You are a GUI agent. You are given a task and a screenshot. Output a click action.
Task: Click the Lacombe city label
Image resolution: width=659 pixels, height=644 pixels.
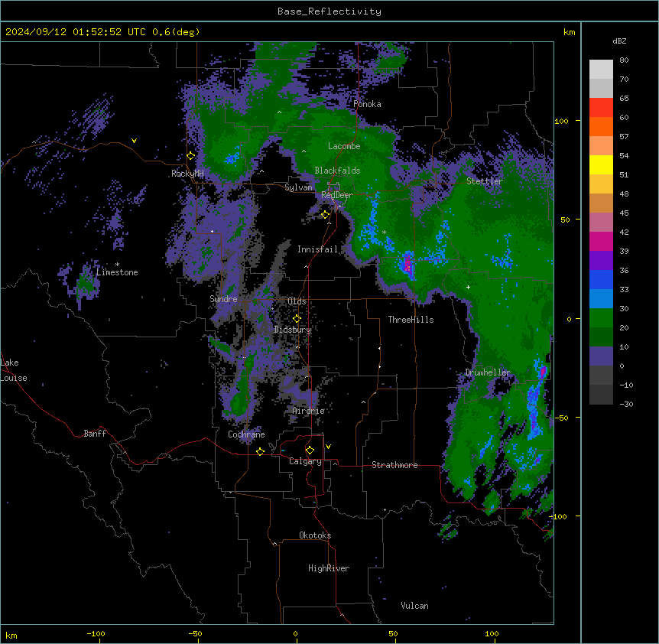(x=344, y=146)
